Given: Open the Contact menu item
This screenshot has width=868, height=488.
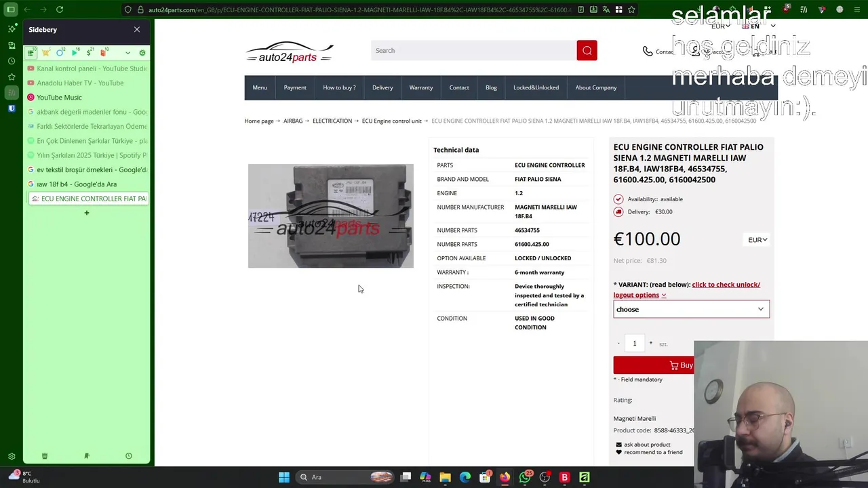Looking at the screenshot, I should coord(459,87).
